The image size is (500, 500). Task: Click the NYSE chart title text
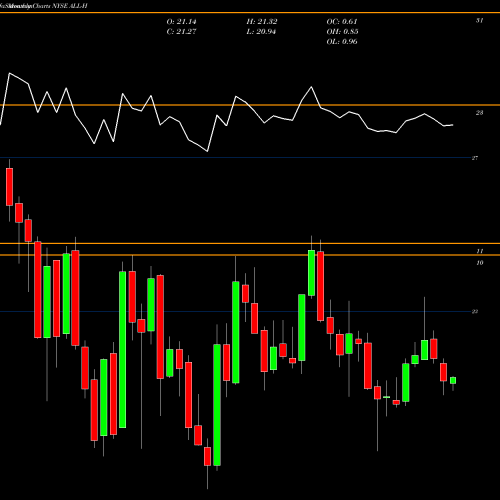pyautogui.click(x=44, y=6)
